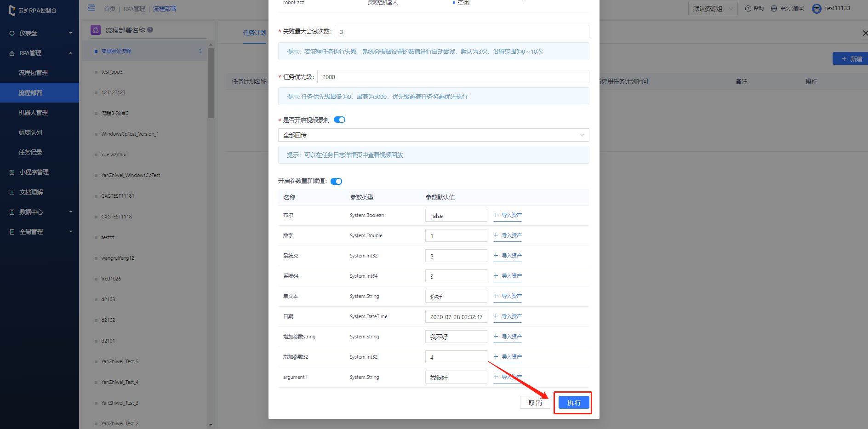
Task: Click the deployment list scrollbar thumb
Action: (211, 83)
